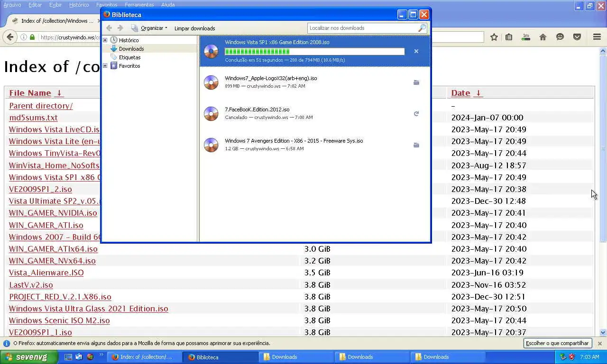
Task: Click Limpar downloads in the Library
Action: (x=194, y=28)
